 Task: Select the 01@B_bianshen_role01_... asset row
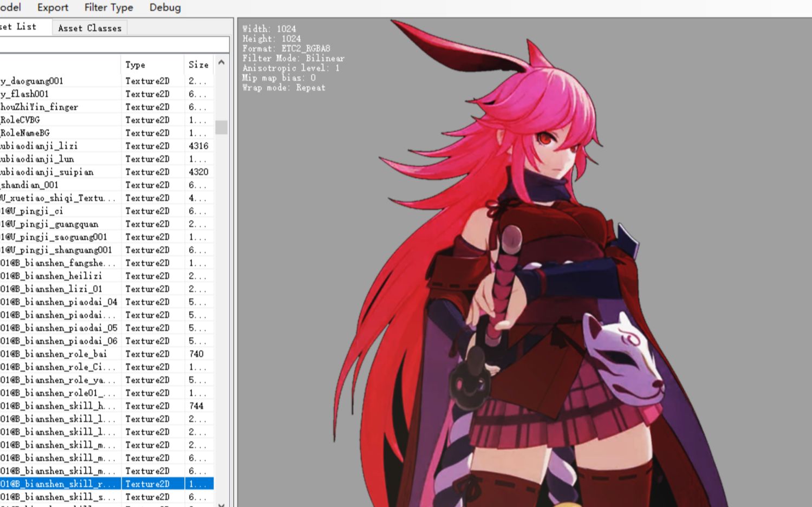[107, 393]
